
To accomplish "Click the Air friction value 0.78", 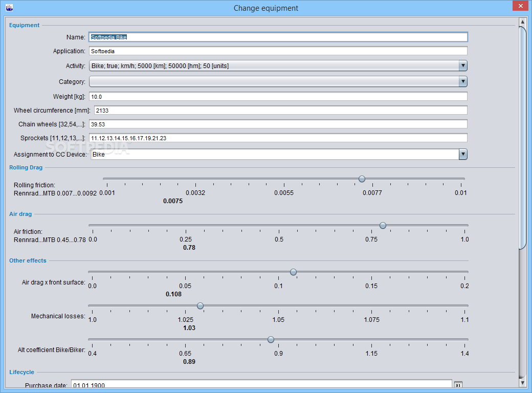I will 189,247.
